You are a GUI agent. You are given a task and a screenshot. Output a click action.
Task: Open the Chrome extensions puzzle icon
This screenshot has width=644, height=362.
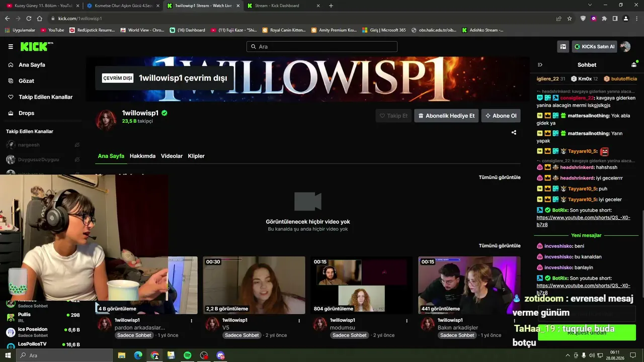click(x=604, y=19)
